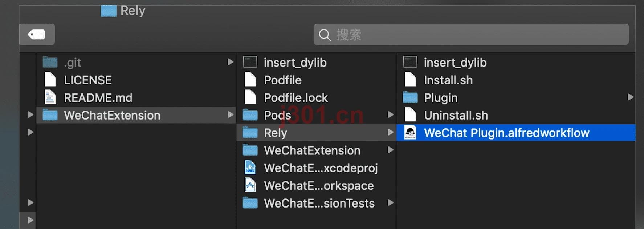Screen dimensions: 644x229
Task: Expand the Pods folder arrow
Action: [391, 114]
